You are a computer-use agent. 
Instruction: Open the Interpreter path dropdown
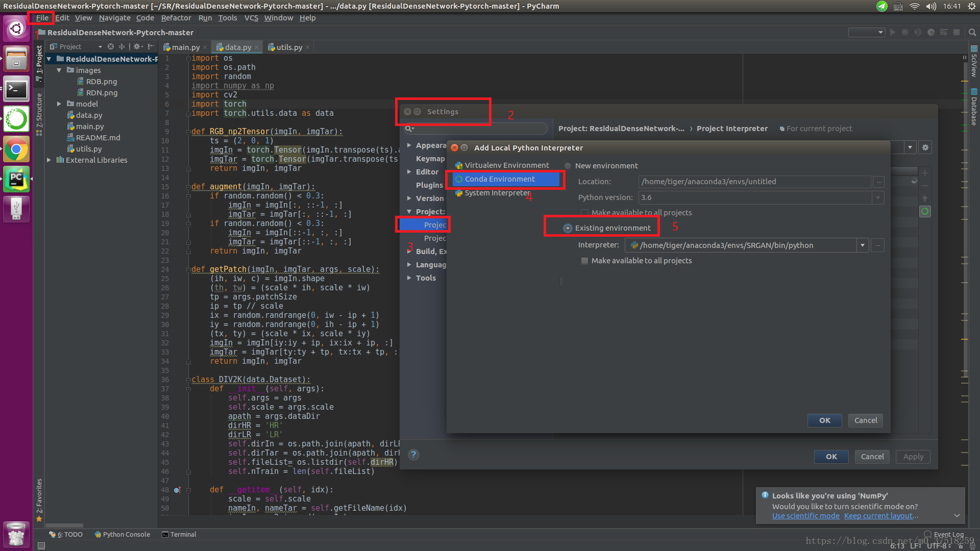tap(863, 245)
